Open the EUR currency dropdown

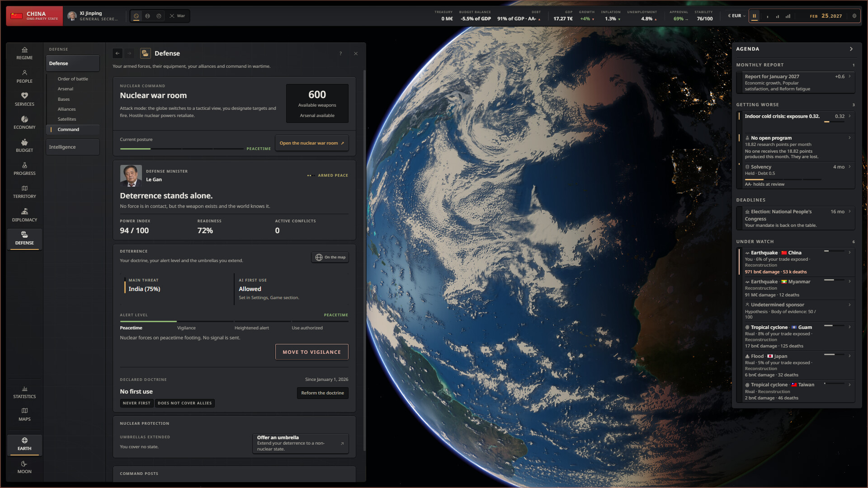736,16
